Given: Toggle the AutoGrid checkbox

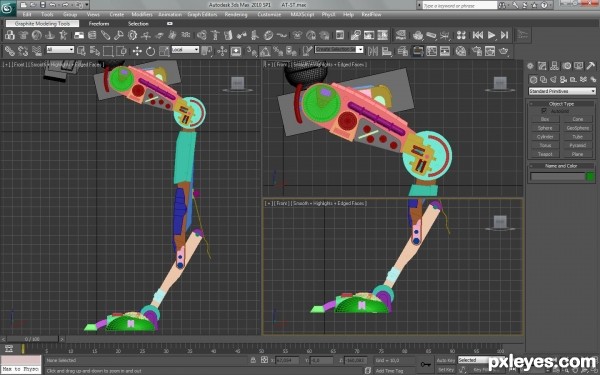Looking at the screenshot, I should [x=544, y=111].
